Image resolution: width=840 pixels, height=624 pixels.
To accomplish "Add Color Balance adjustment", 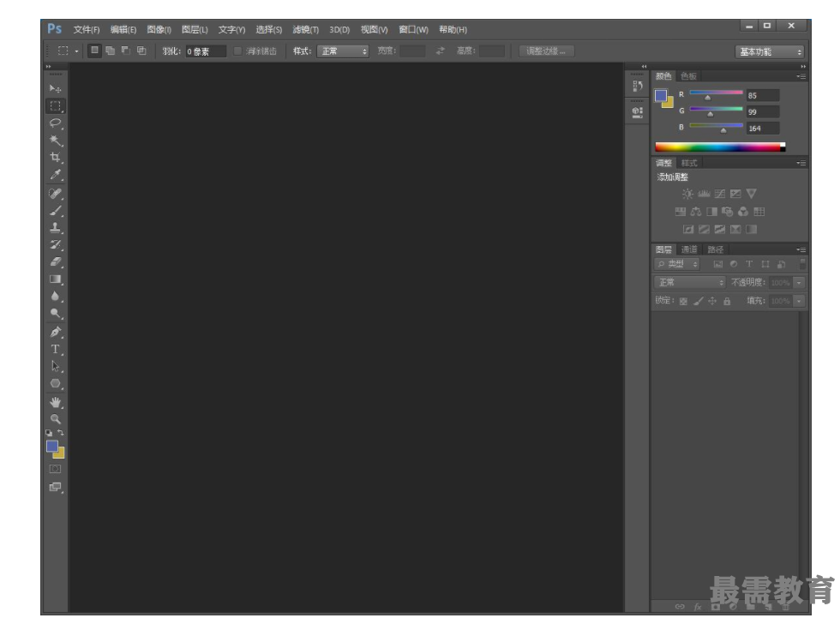I will (696, 212).
